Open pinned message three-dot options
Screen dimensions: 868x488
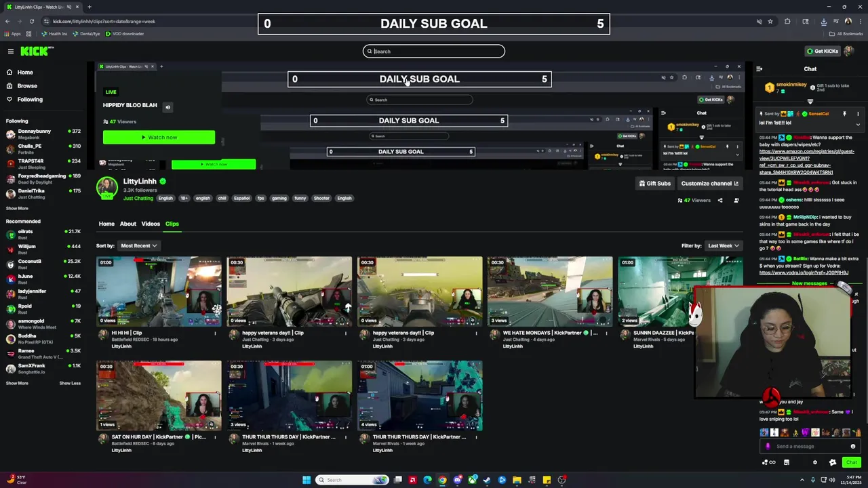[858, 114]
